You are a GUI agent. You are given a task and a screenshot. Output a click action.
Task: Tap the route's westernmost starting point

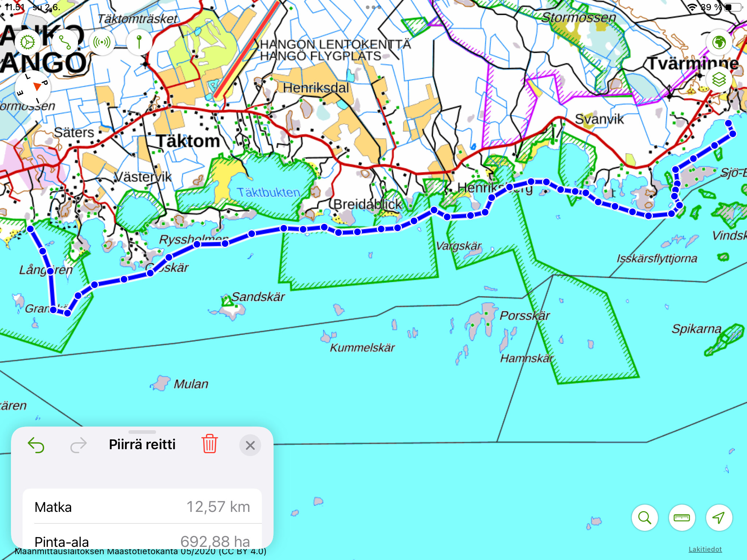(x=31, y=229)
